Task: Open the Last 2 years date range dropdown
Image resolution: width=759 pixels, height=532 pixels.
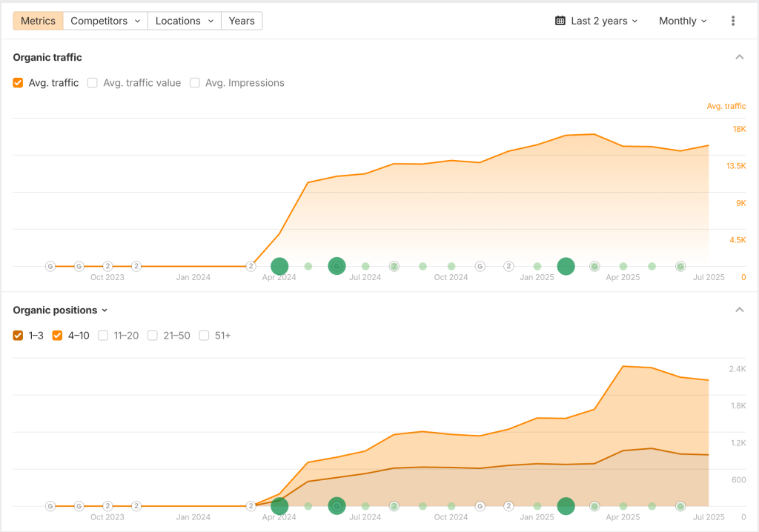Action: pos(597,21)
